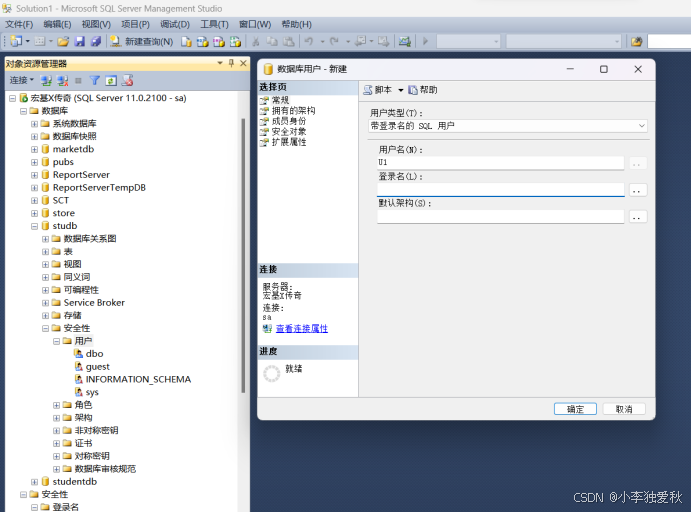This screenshot has height=512, width=692.
Task: Click the Copy icon in toolbar
Action: (x=272, y=41)
